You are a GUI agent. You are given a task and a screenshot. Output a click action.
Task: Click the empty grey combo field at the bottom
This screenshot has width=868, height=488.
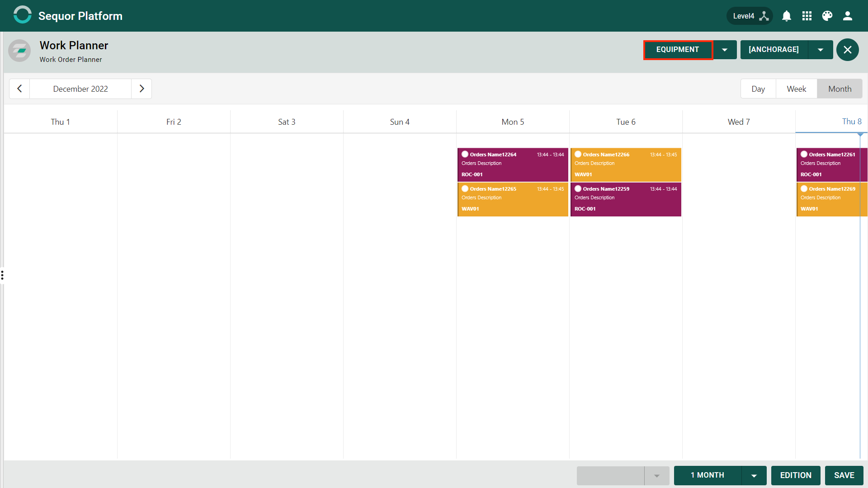pyautogui.click(x=610, y=475)
